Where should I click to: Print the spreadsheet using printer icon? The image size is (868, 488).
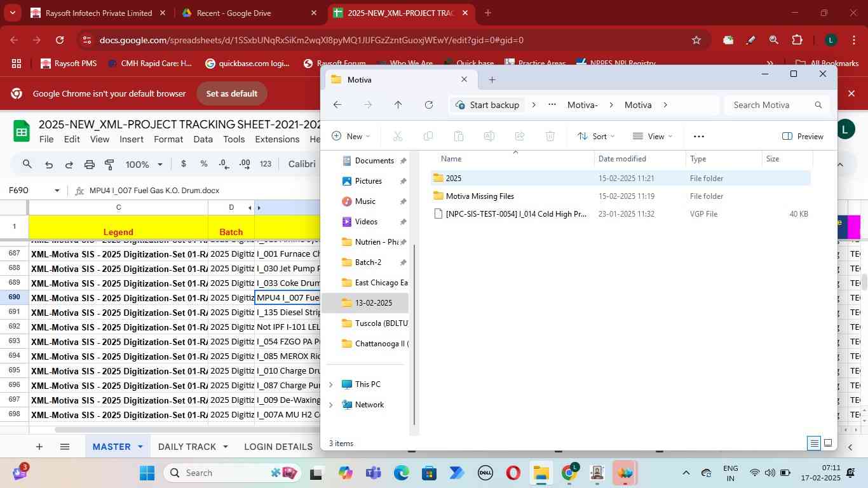click(x=90, y=164)
